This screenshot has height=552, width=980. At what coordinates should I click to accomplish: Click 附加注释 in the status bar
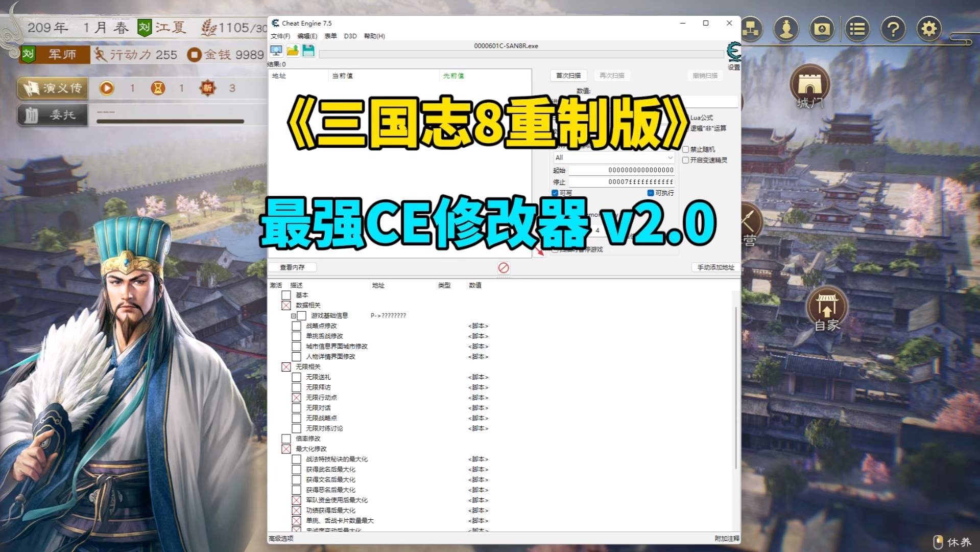coord(727,539)
